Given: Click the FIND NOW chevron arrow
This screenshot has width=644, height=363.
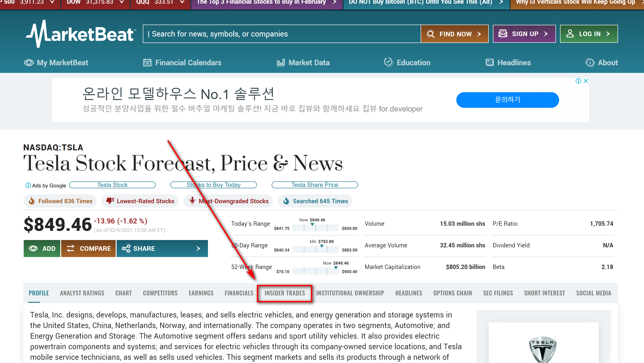Looking at the screenshot, I should [x=479, y=34].
